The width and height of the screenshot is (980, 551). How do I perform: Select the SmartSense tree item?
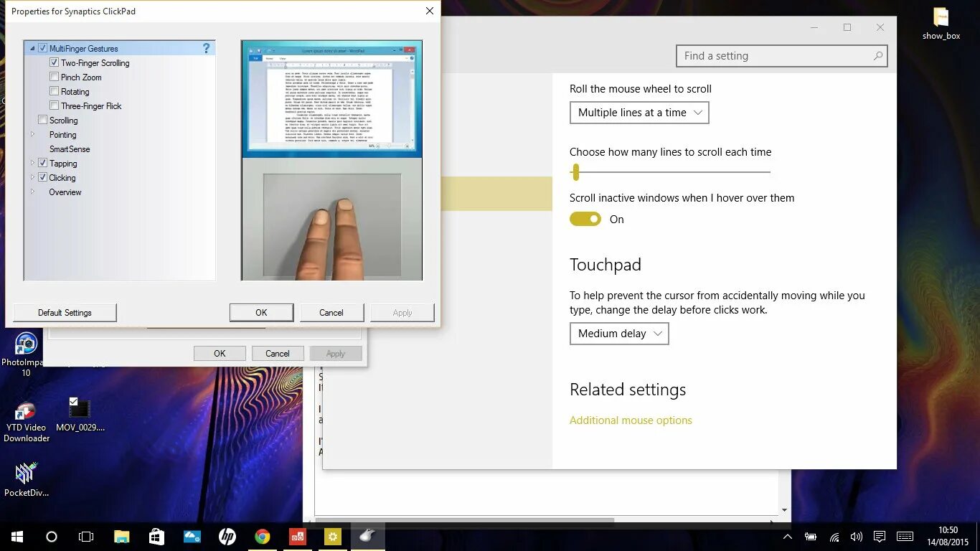click(x=70, y=149)
